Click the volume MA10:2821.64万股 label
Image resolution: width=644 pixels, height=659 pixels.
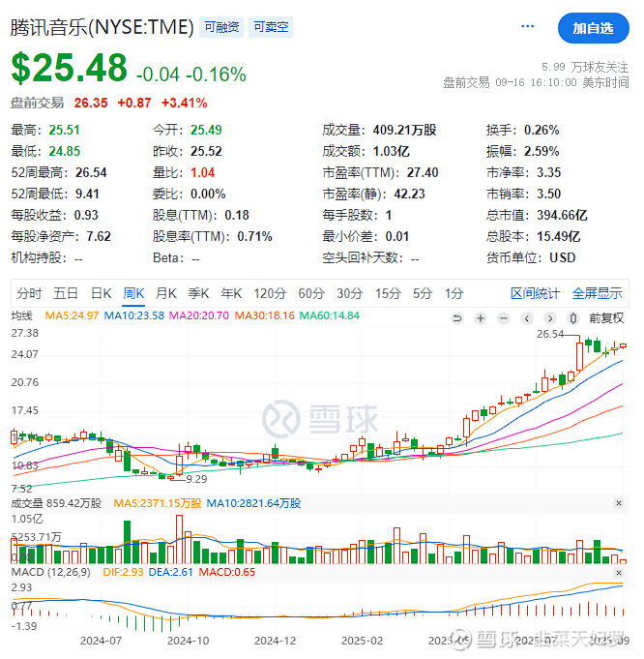253,503
